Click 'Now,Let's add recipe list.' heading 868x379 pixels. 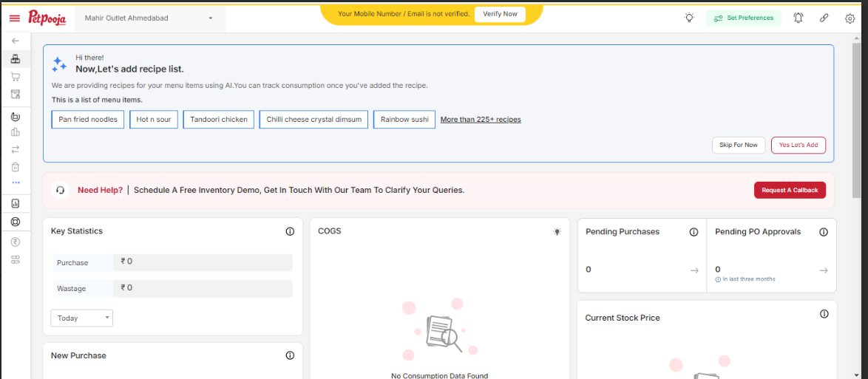point(129,69)
